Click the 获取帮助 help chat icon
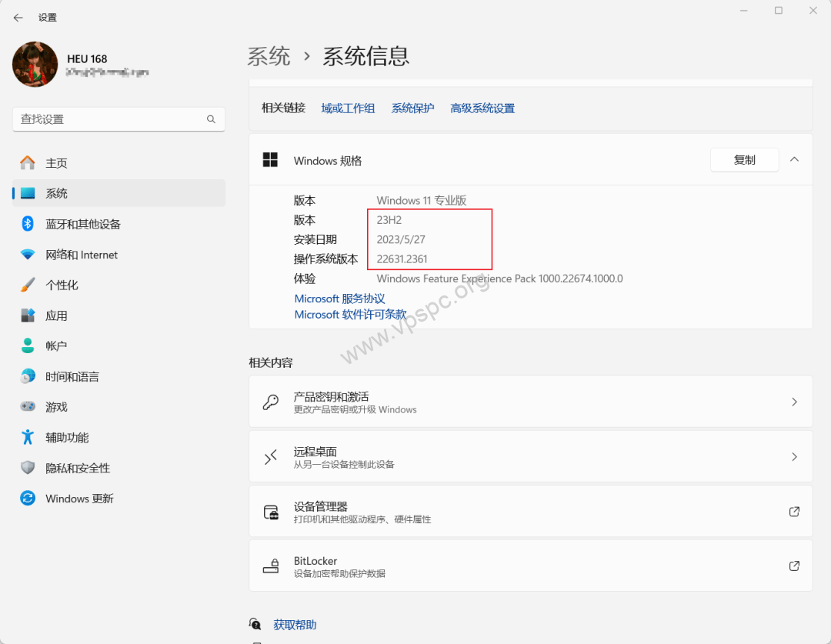Viewport: 831px width, 644px height. tap(255, 624)
